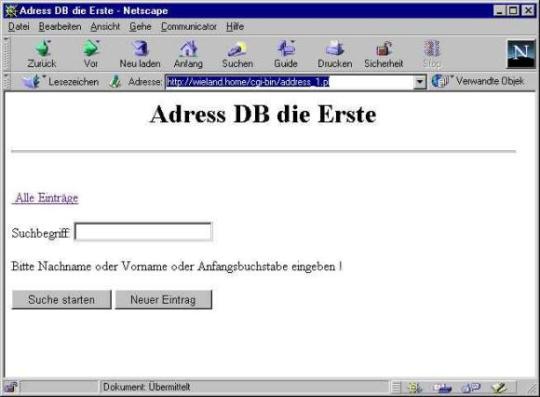Click the Neuer Eintrag button
The image size is (540, 397).
tap(163, 300)
